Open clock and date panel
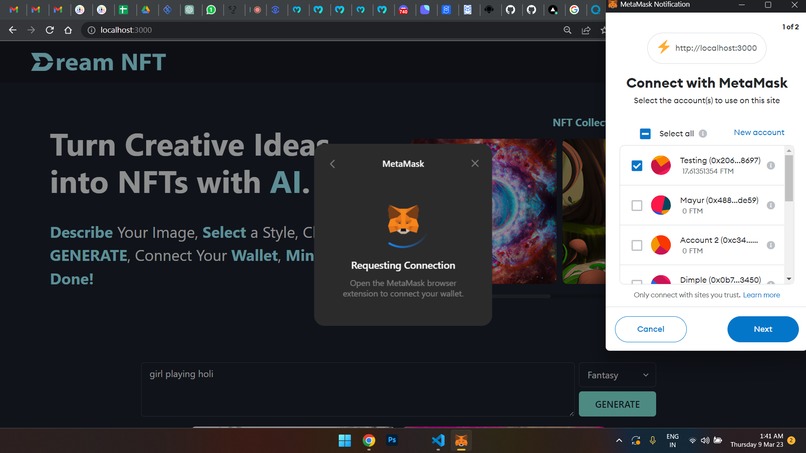The width and height of the screenshot is (806, 453). (x=757, y=441)
